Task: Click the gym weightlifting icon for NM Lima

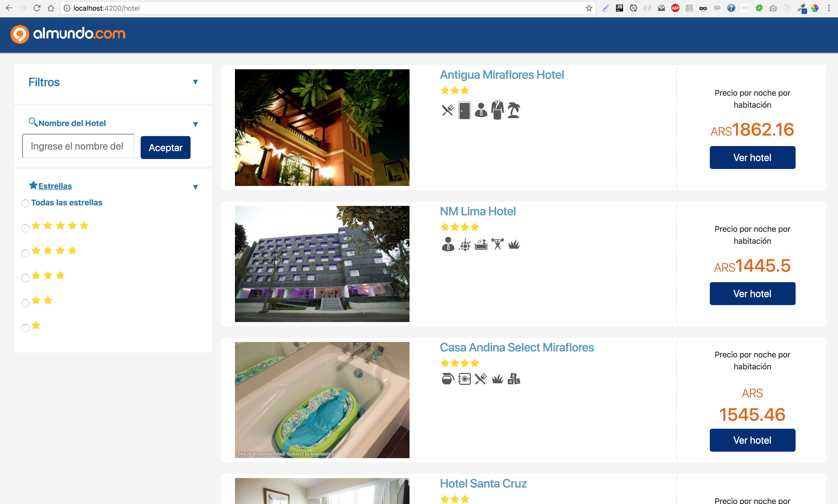Action: click(497, 244)
